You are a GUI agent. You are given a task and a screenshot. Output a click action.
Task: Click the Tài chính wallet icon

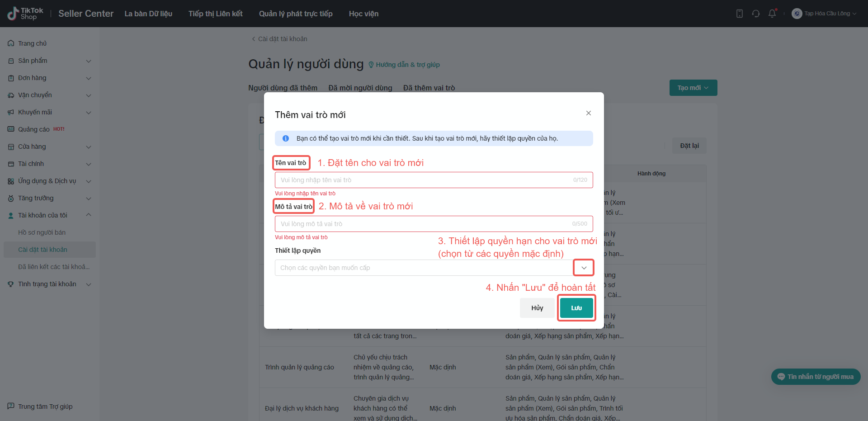pos(11,164)
